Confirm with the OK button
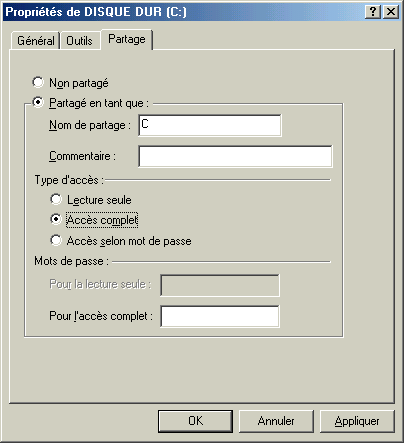The image size is (404, 443). point(195,421)
